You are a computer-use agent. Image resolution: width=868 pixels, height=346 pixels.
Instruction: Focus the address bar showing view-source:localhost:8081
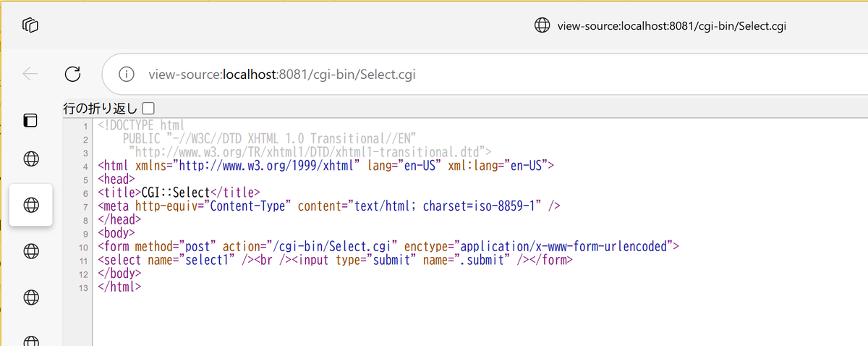tap(485, 74)
